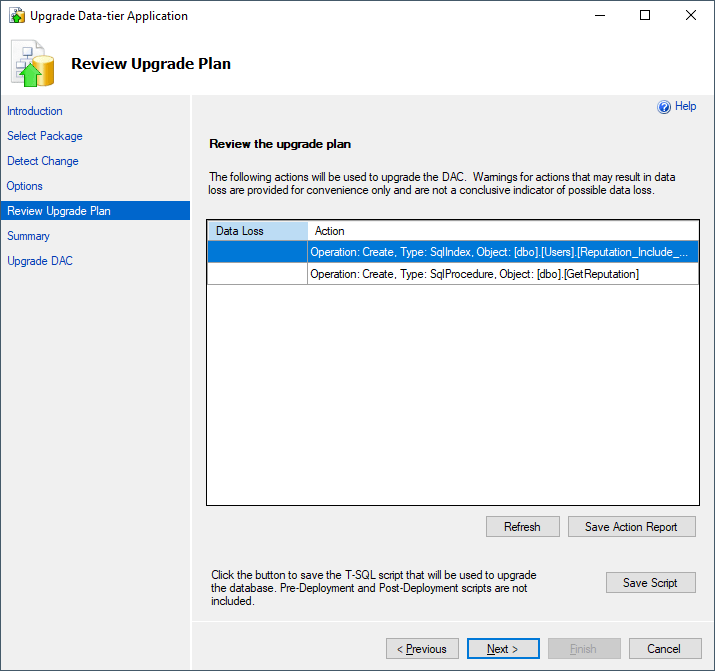Click the Help question mark icon

(663, 107)
